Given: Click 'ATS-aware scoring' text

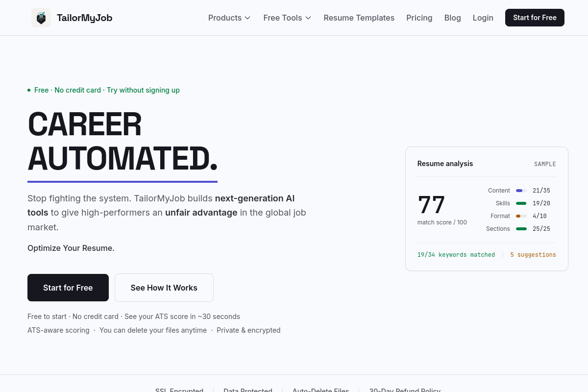Looking at the screenshot, I should [58, 330].
